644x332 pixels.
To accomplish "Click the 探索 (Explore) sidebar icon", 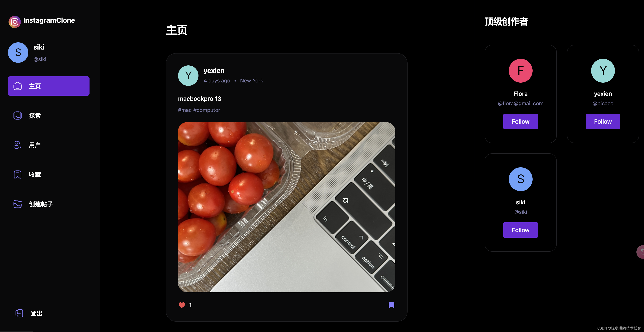I will point(17,116).
